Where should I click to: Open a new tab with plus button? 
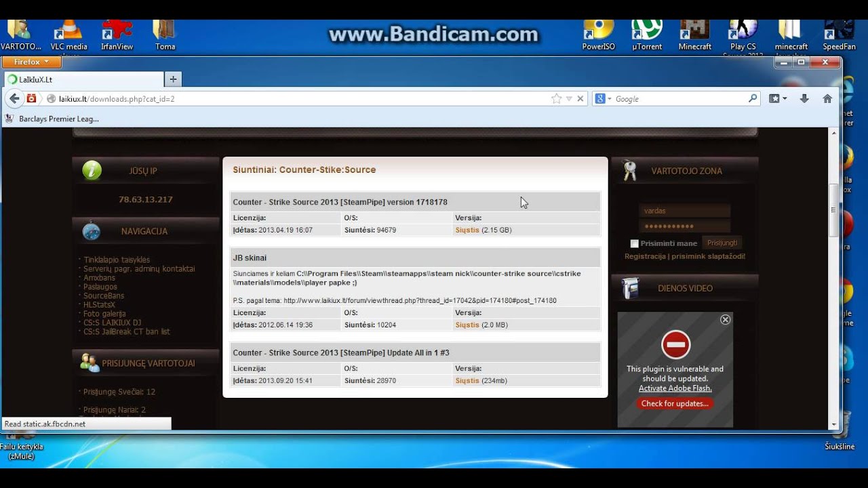click(173, 79)
